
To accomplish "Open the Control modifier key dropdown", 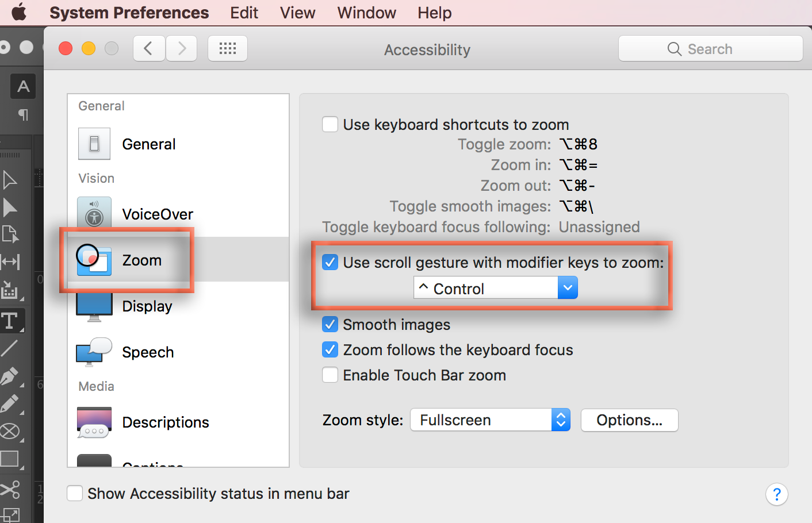I will (x=495, y=288).
